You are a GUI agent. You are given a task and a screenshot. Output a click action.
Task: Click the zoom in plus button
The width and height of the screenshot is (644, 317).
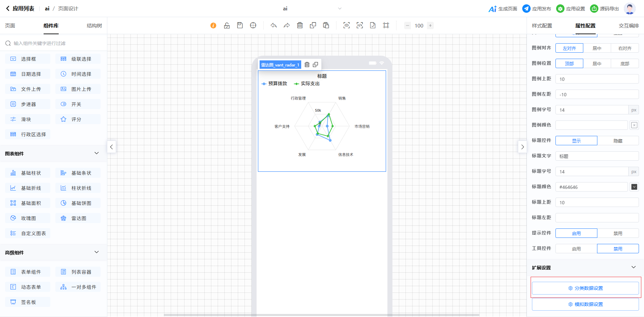click(430, 25)
